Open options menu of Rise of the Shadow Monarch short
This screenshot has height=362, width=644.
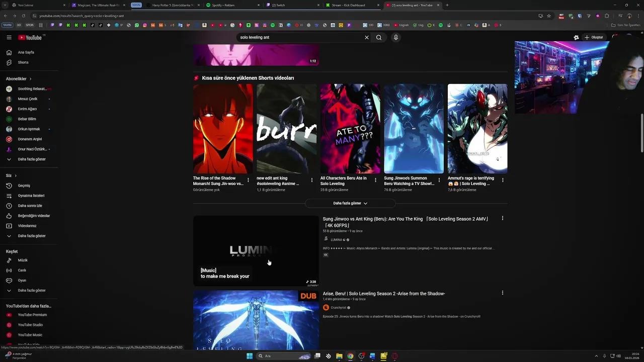(x=248, y=180)
